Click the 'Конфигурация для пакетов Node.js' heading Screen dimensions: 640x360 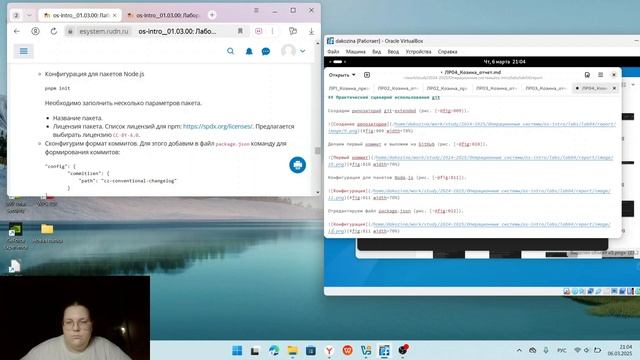94,74
